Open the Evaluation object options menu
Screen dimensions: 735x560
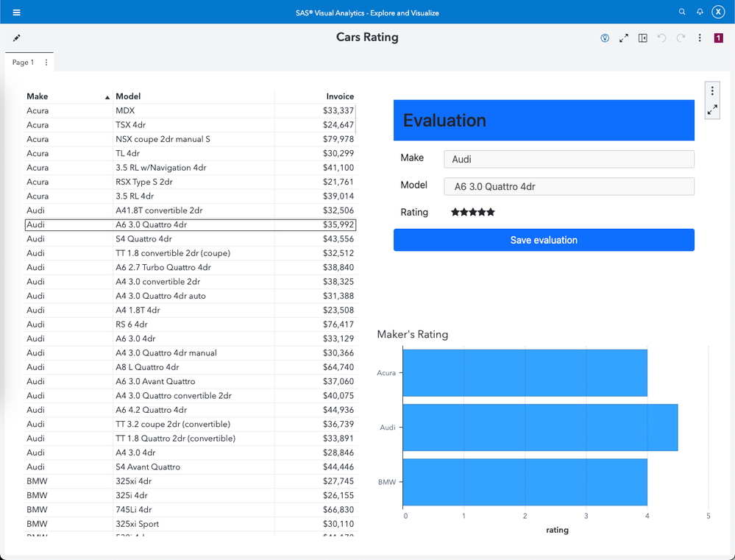(x=712, y=91)
